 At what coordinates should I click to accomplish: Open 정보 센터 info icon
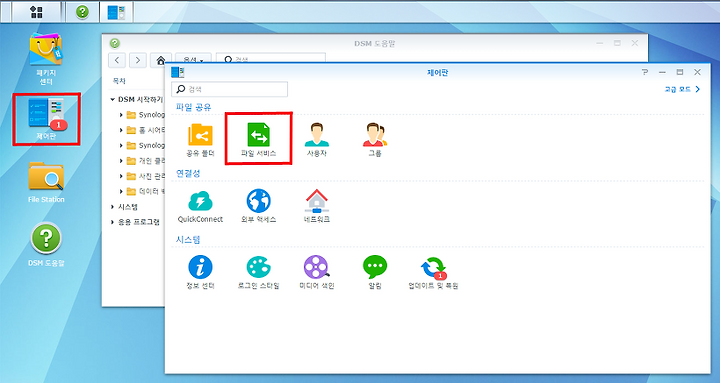tap(200, 272)
